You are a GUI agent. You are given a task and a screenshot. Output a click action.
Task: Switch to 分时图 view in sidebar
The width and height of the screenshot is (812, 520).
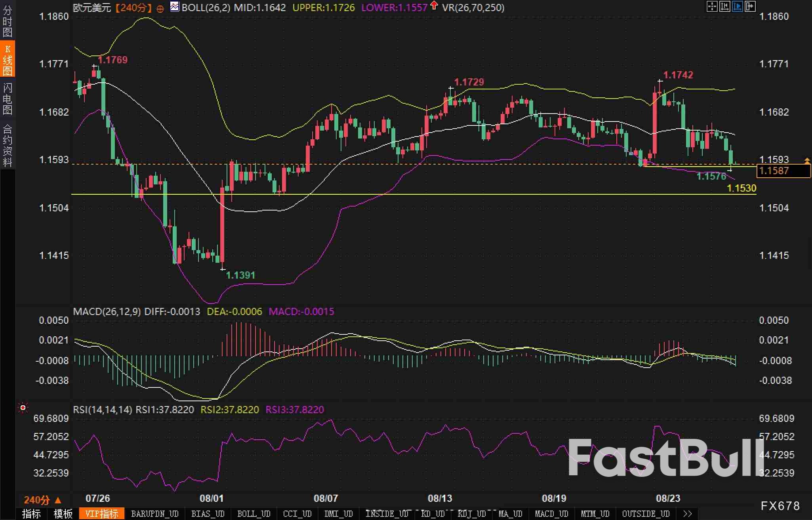coord(8,21)
